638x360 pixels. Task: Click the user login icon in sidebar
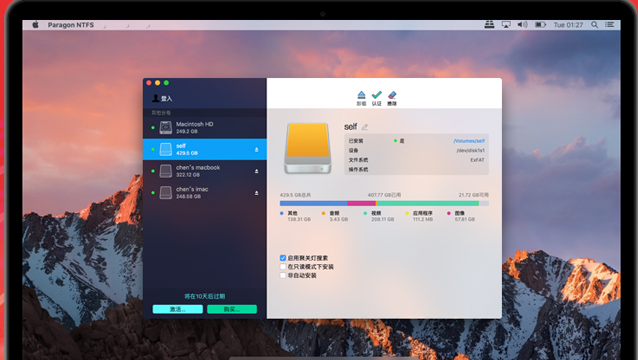click(155, 98)
